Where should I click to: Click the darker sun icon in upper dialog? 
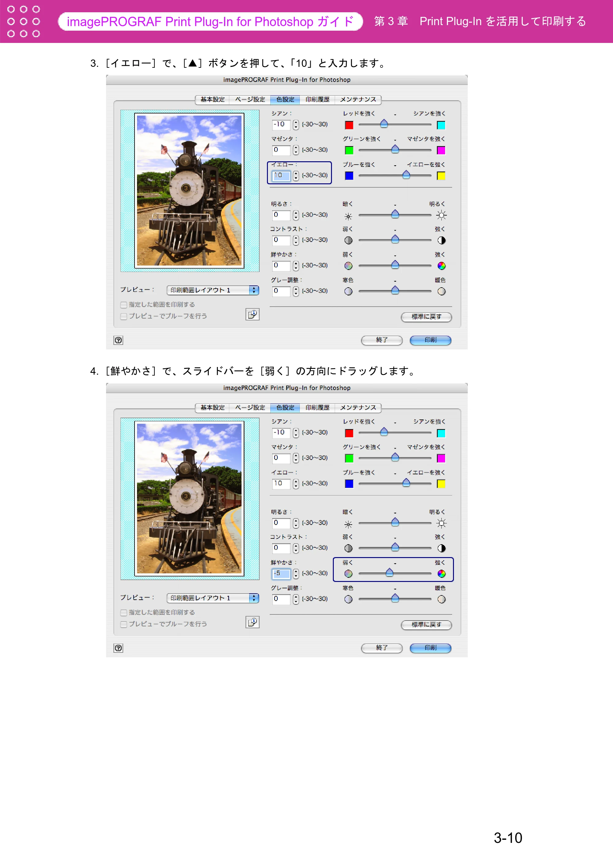[348, 216]
